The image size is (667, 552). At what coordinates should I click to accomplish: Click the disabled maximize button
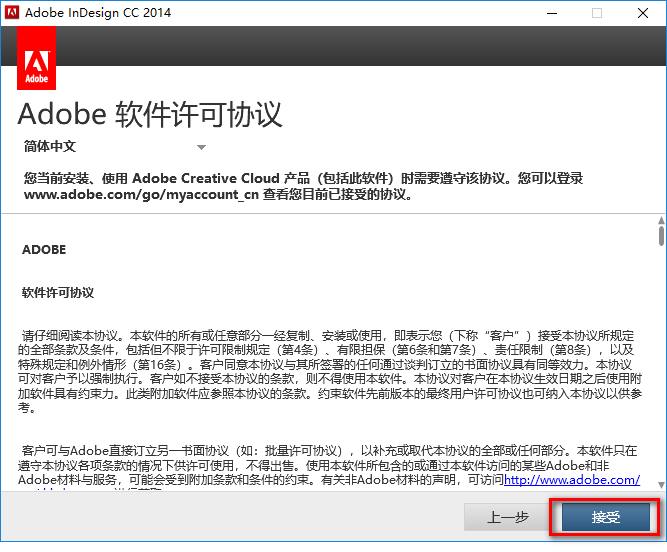(597, 14)
